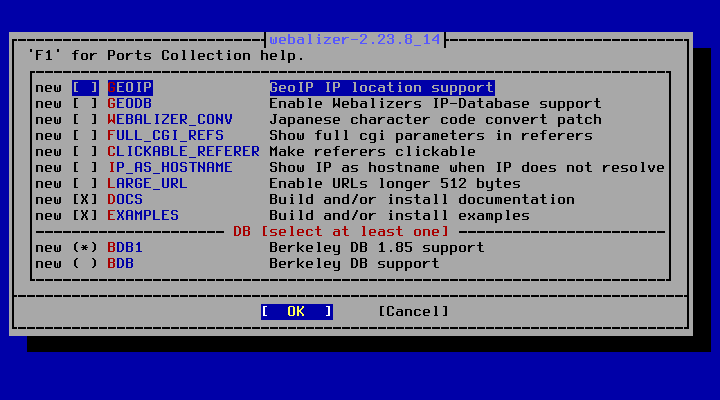Click 'Japanese character code convert patch' text
This screenshot has height=400, width=720.
click(435, 119)
